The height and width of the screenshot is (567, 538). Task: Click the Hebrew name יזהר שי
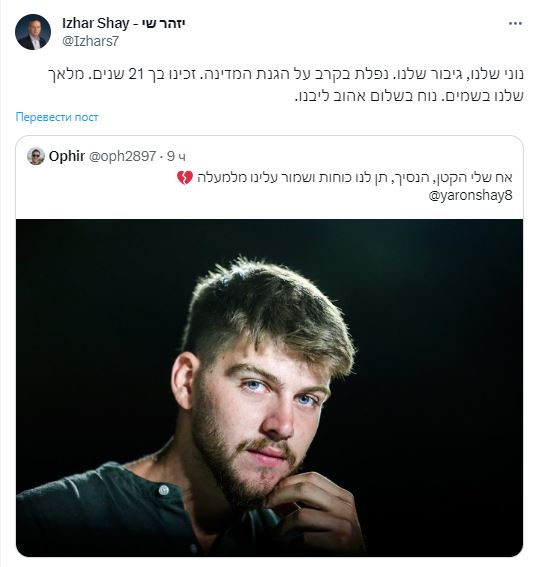click(x=163, y=24)
